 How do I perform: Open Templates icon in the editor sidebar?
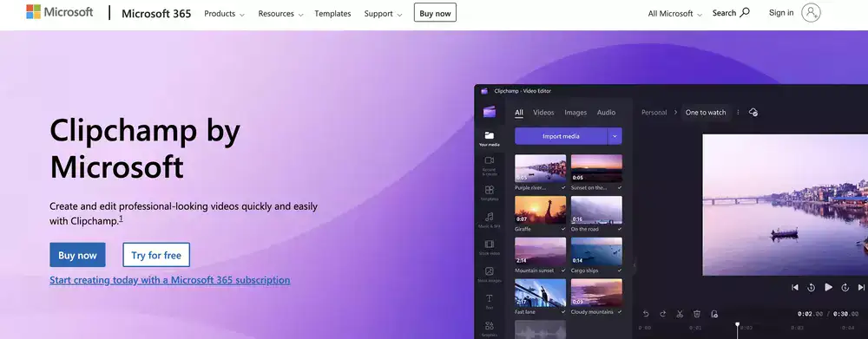point(490,193)
